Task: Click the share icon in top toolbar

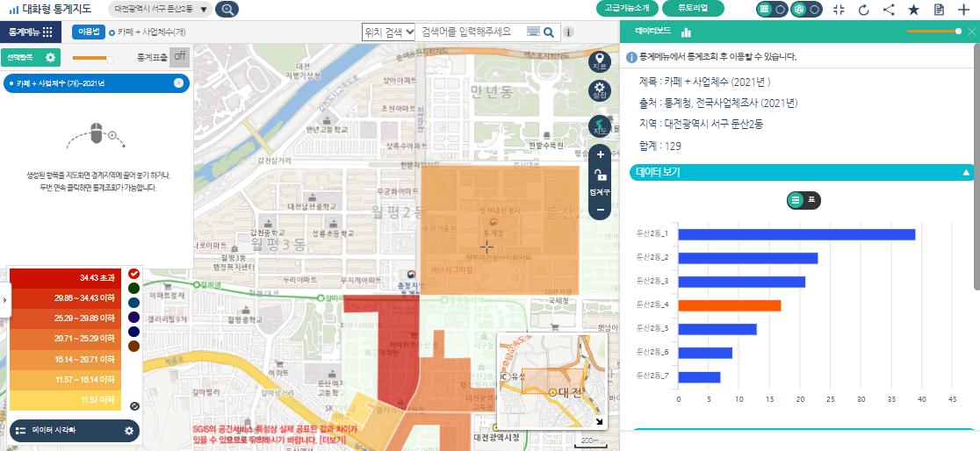Action: click(889, 10)
